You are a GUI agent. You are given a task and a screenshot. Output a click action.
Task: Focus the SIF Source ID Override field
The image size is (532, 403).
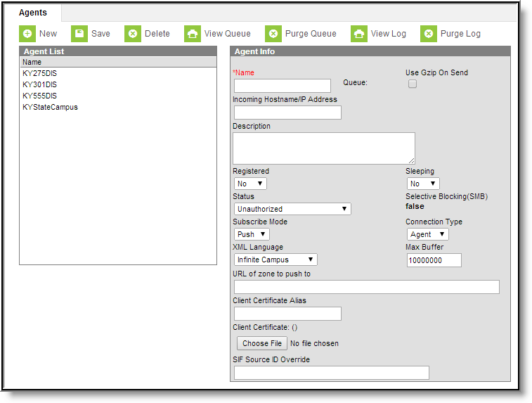point(332,373)
